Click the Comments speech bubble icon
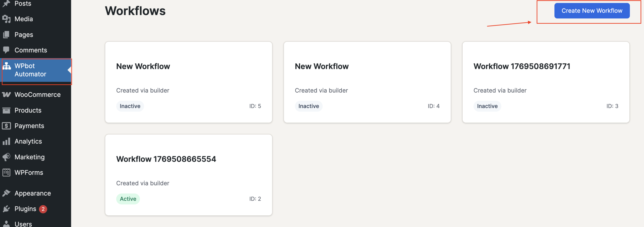Viewport: 644px width, 227px height. (x=6, y=50)
